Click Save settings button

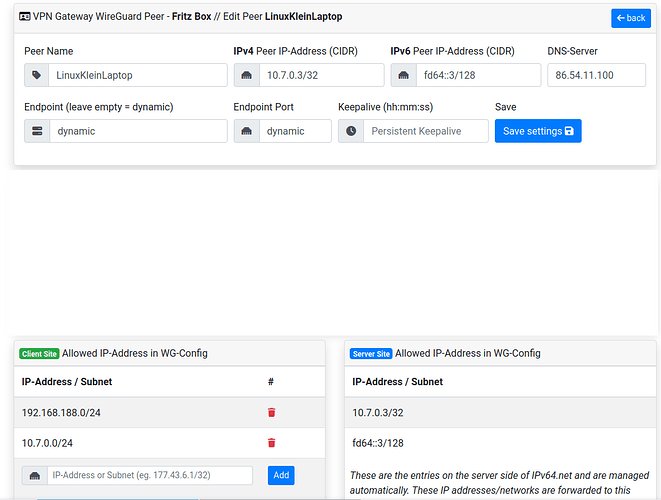point(537,131)
